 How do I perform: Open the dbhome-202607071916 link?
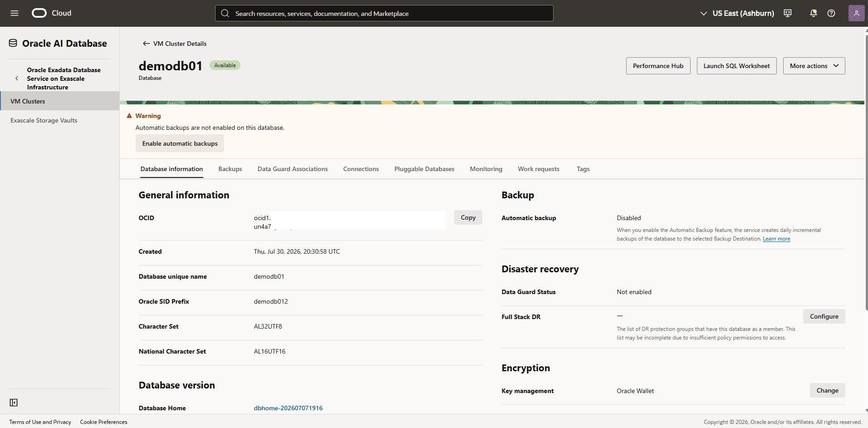tap(288, 408)
